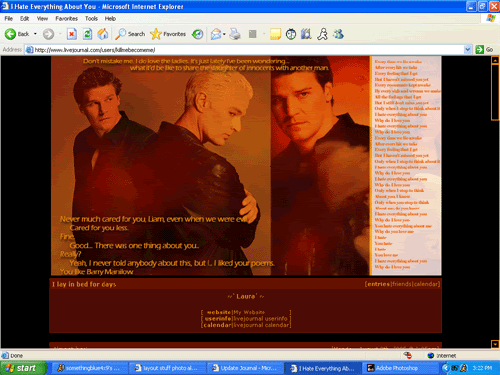Image resolution: width=500 pixels, height=375 pixels.
Task: Go to the Home page icon
Action: (103, 34)
